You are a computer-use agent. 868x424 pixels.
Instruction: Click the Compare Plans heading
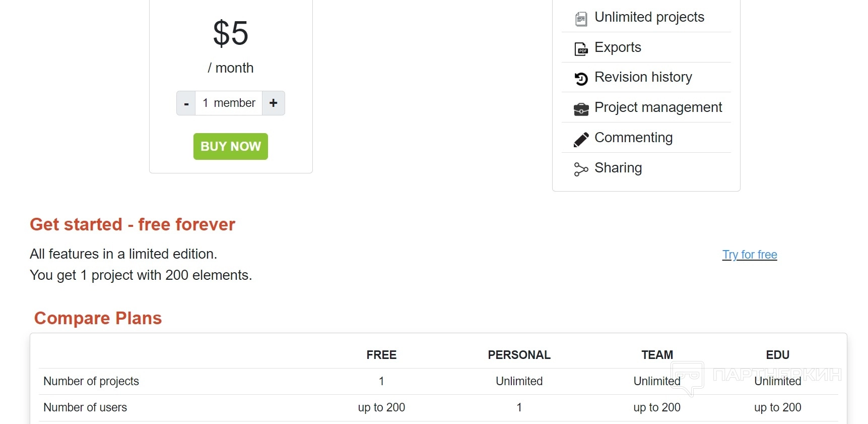click(98, 318)
